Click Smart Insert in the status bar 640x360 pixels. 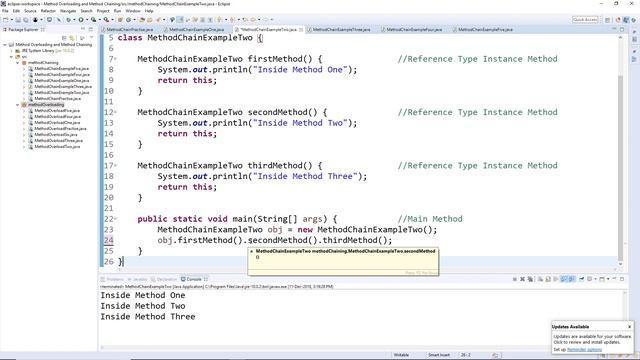pyautogui.click(x=439, y=355)
